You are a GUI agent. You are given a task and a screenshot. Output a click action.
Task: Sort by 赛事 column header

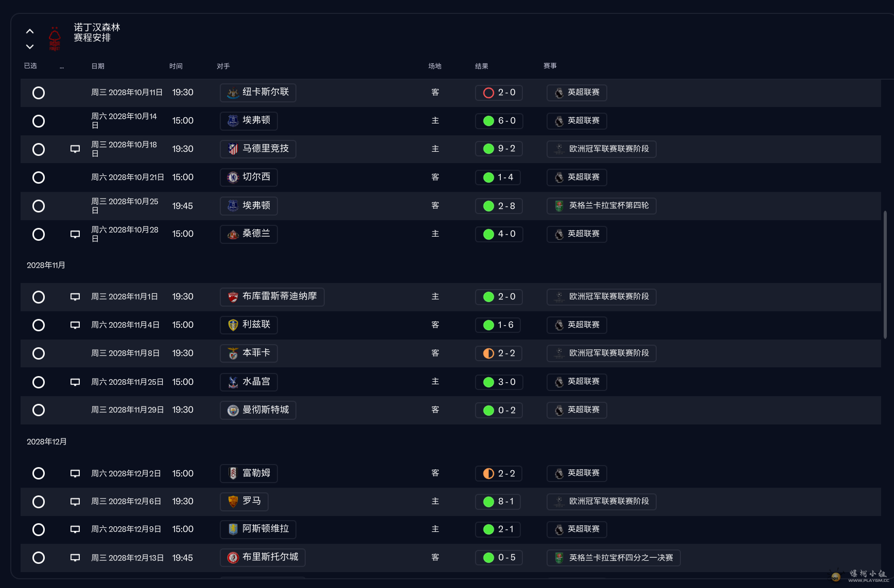point(550,66)
